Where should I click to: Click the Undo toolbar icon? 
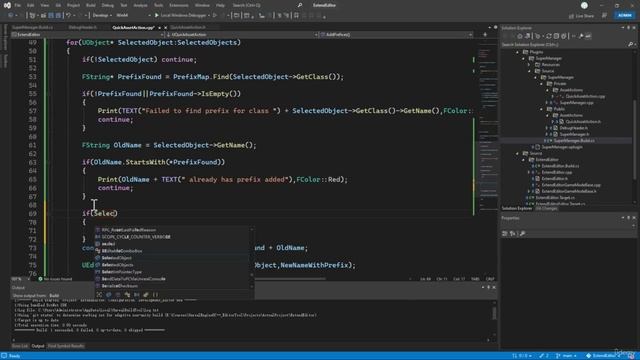pyautogui.click(x=69, y=16)
